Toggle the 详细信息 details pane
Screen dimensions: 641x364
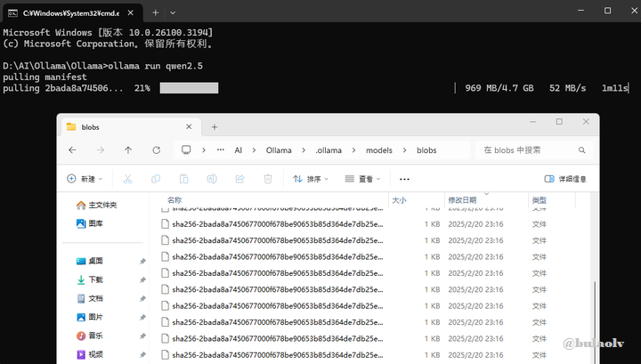565,179
